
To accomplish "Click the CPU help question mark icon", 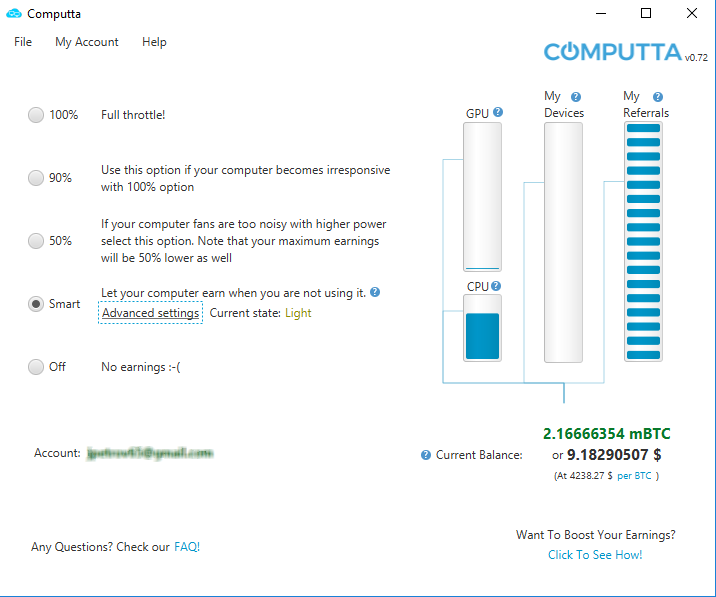I will (496, 286).
